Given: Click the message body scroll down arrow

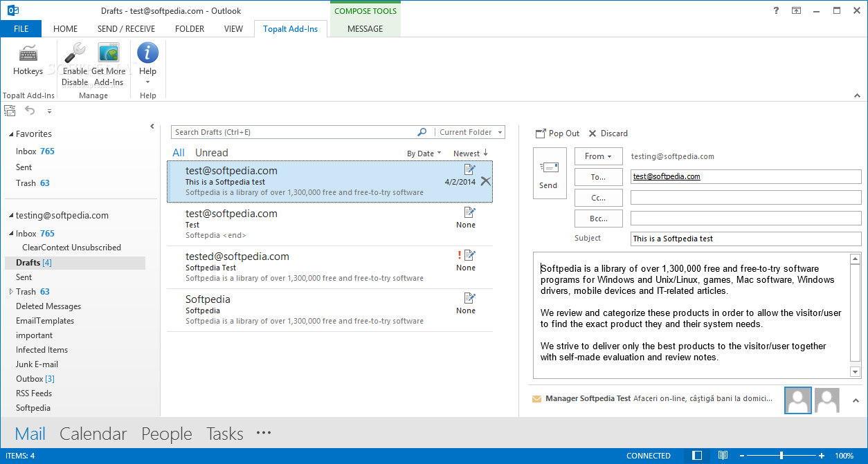Looking at the screenshot, I should (856, 372).
